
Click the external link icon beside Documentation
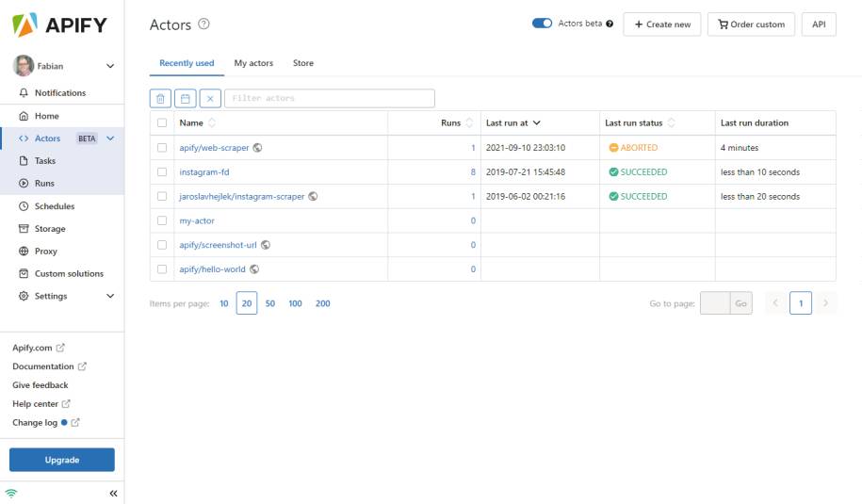coord(82,366)
